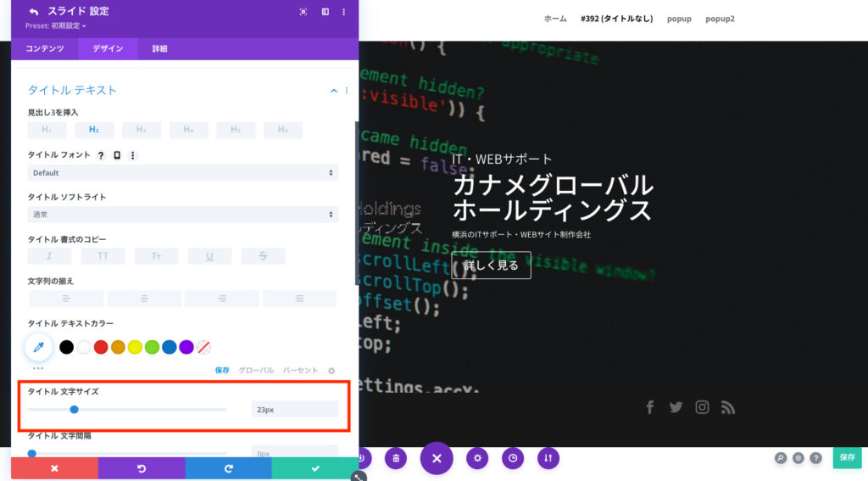
Task: Click the タイトル 文字間隔 slider handle
Action: click(x=32, y=453)
